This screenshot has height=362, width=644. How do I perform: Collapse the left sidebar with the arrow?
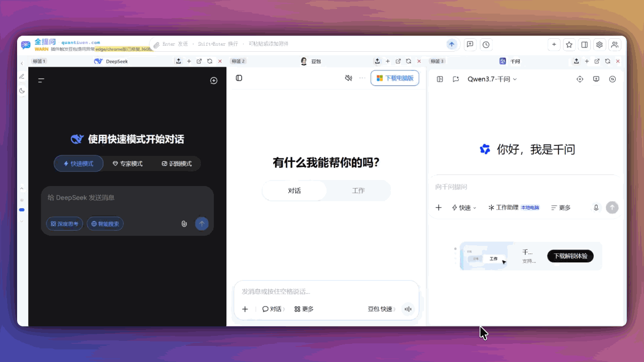(x=22, y=63)
